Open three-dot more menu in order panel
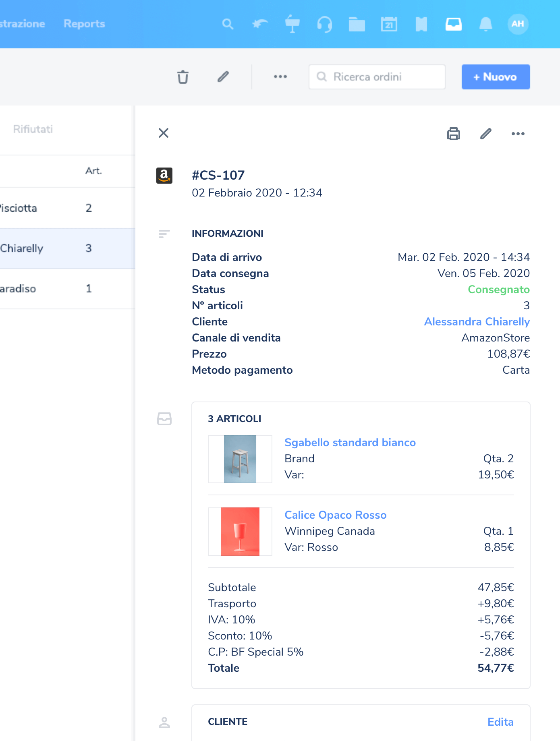 click(518, 134)
